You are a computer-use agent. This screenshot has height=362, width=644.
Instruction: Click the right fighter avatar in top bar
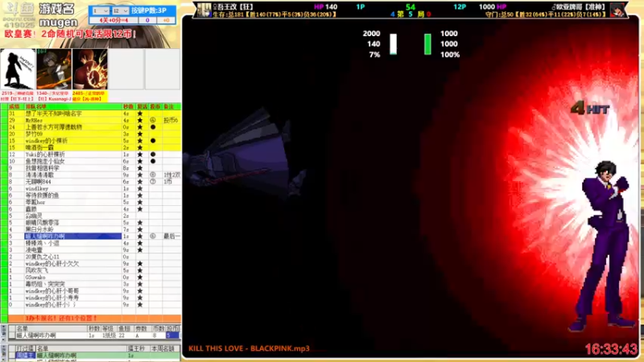tap(617, 10)
